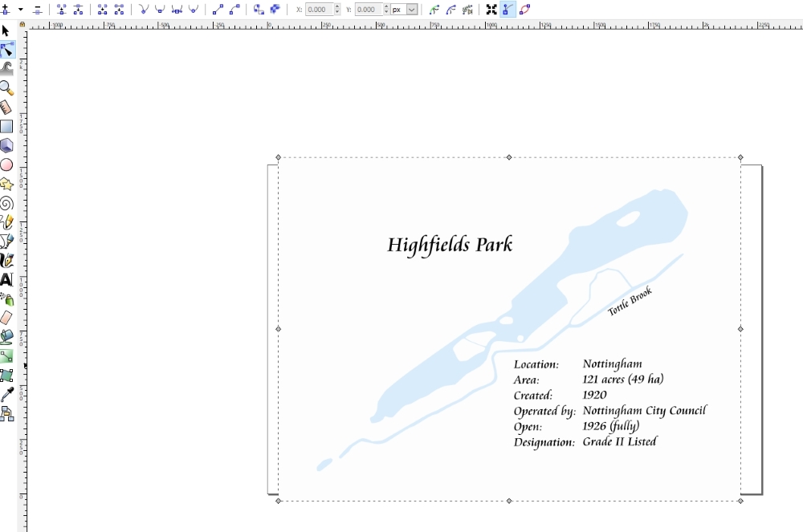Select the Connector diagram tool

(6, 413)
